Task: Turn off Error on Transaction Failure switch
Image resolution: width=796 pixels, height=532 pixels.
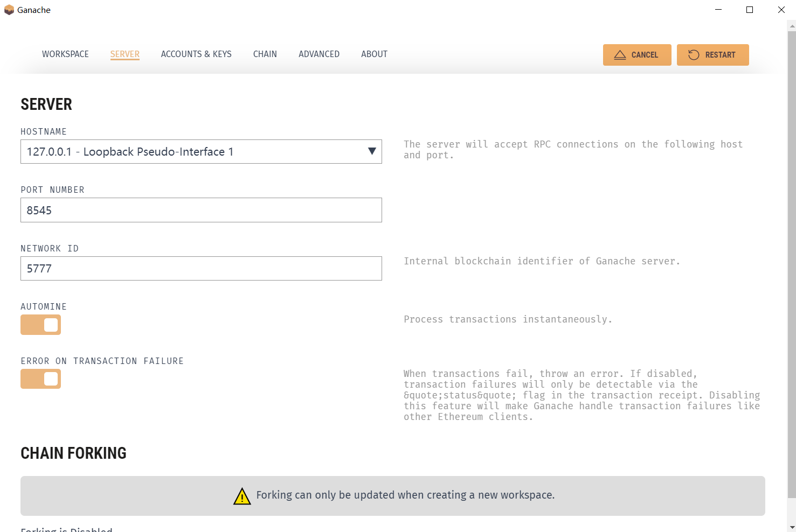Action: [x=40, y=379]
